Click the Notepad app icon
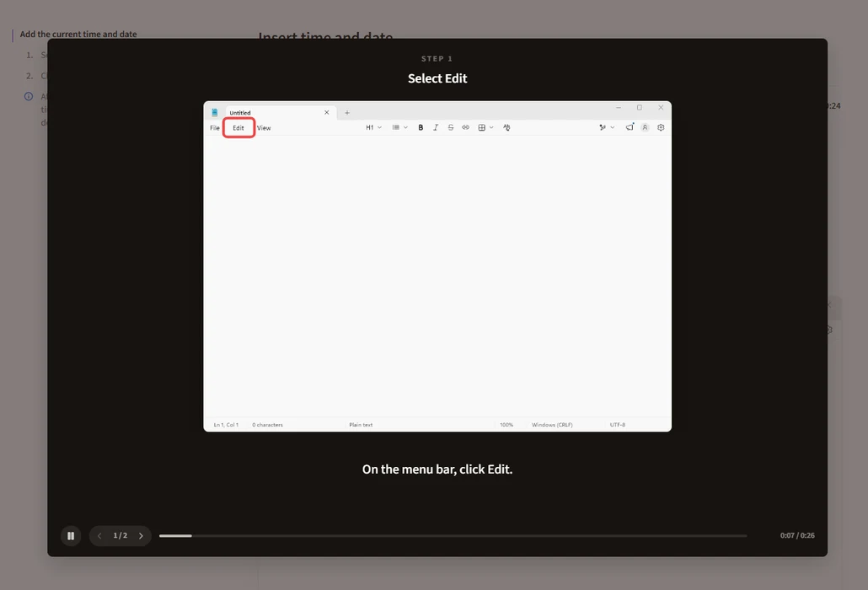 pos(215,112)
